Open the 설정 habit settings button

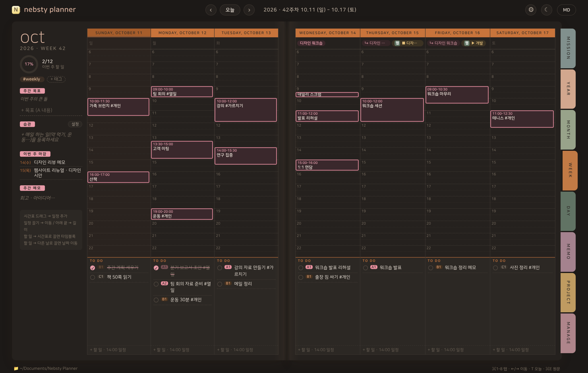tap(75, 124)
